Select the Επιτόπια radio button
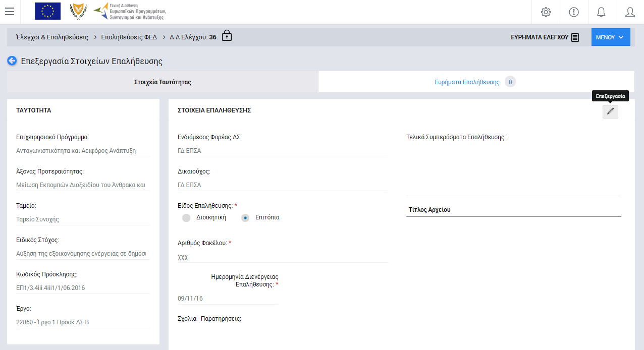644x350 pixels. point(245,218)
